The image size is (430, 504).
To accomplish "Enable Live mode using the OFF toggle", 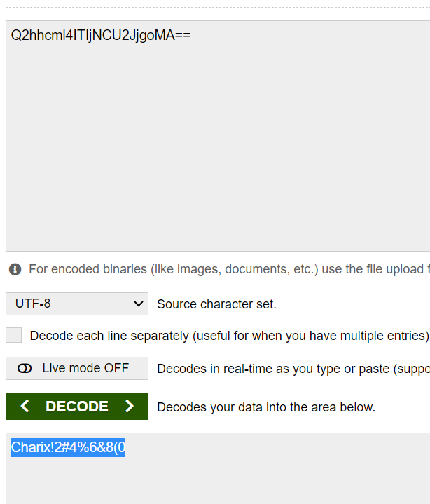I will point(77,368).
